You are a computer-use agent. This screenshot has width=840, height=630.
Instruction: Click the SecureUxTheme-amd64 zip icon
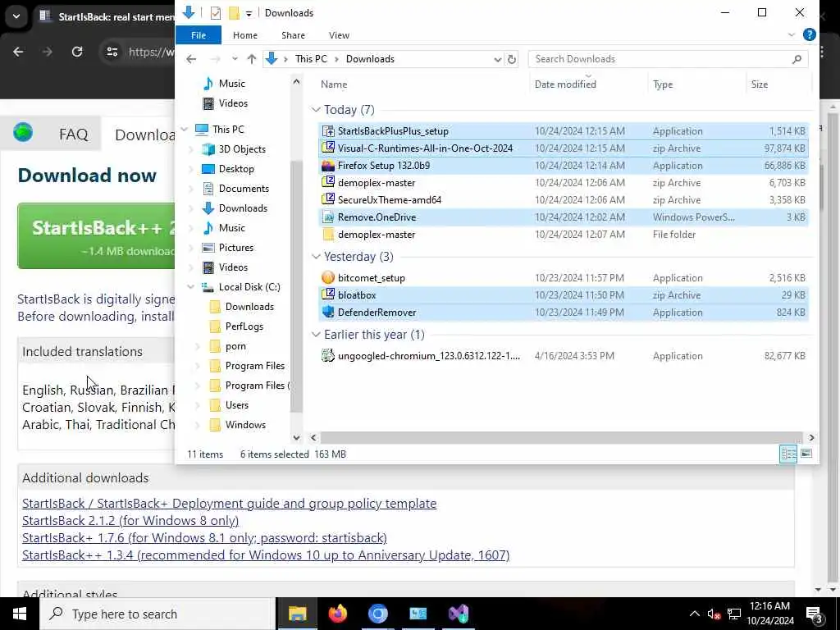(x=328, y=200)
